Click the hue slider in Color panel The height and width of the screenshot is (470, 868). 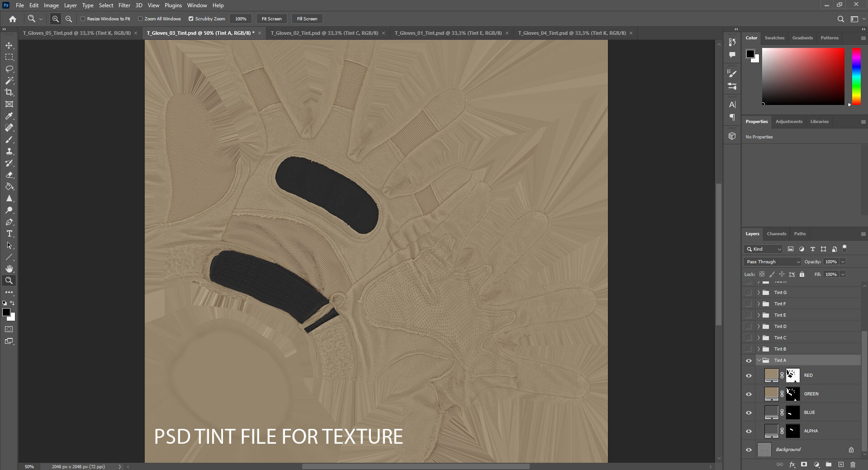(x=856, y=76)
